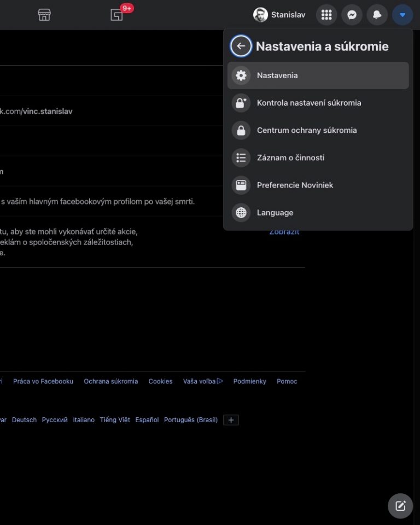
Task: Open Práca vo Facebooku footer link
Action: point(43,381)
